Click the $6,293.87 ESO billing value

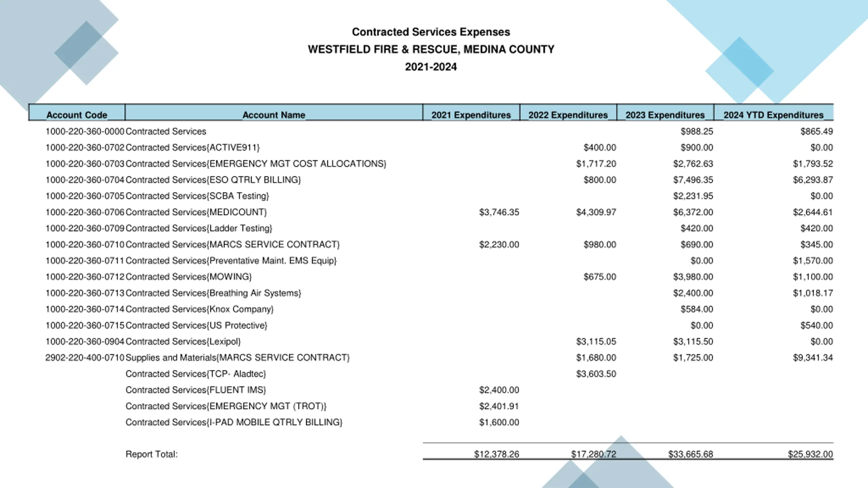coord(813,180)
